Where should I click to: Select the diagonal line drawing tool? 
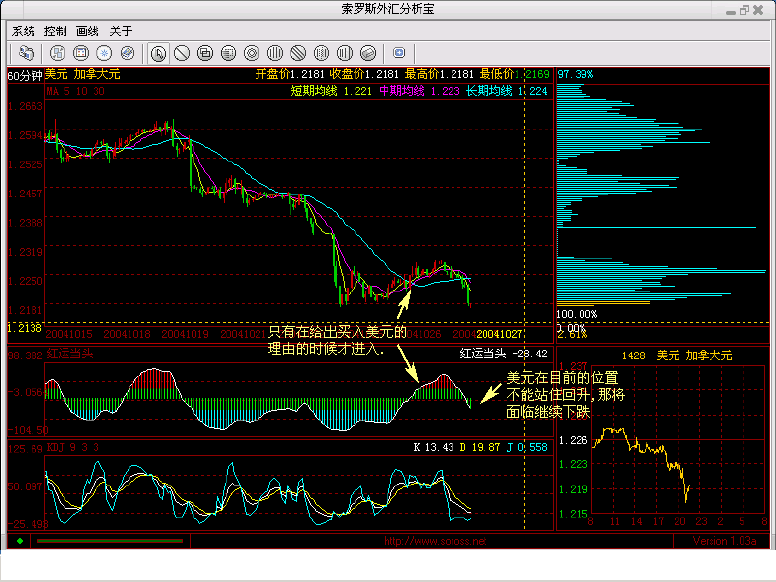[182, 52]
